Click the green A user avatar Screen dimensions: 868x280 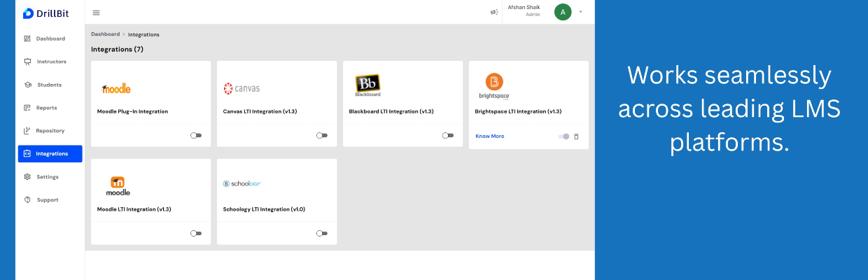pyautogui.click(x=563, y=12)
